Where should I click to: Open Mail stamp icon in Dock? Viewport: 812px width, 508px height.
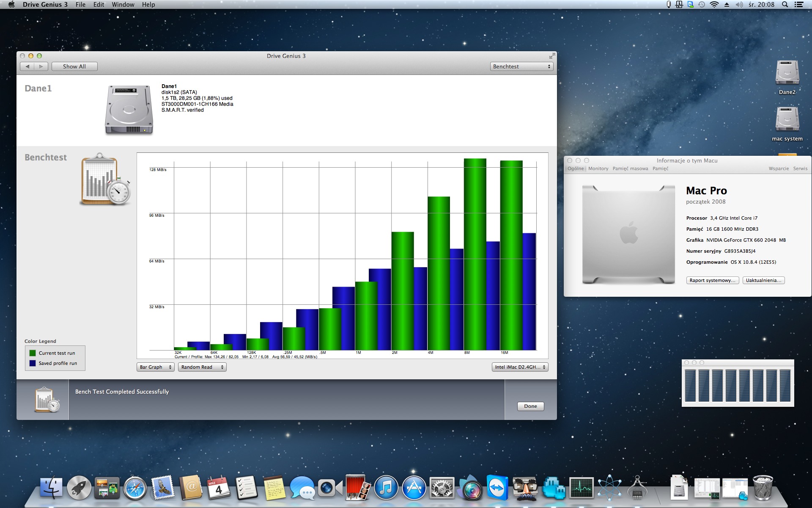pos(163,488)
